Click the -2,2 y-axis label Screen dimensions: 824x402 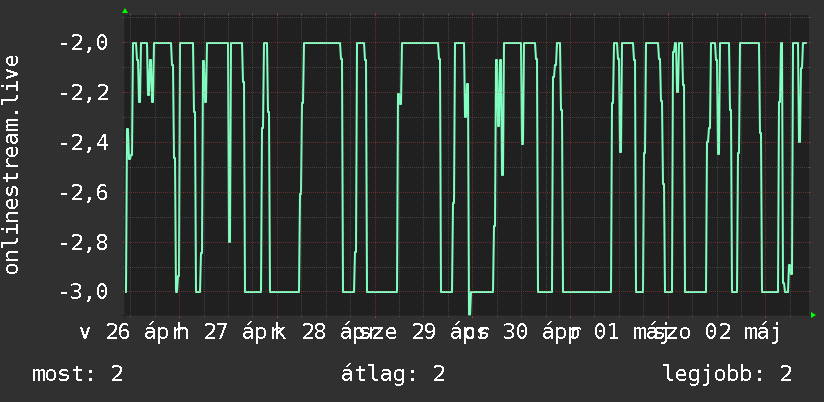pos(84,93)
